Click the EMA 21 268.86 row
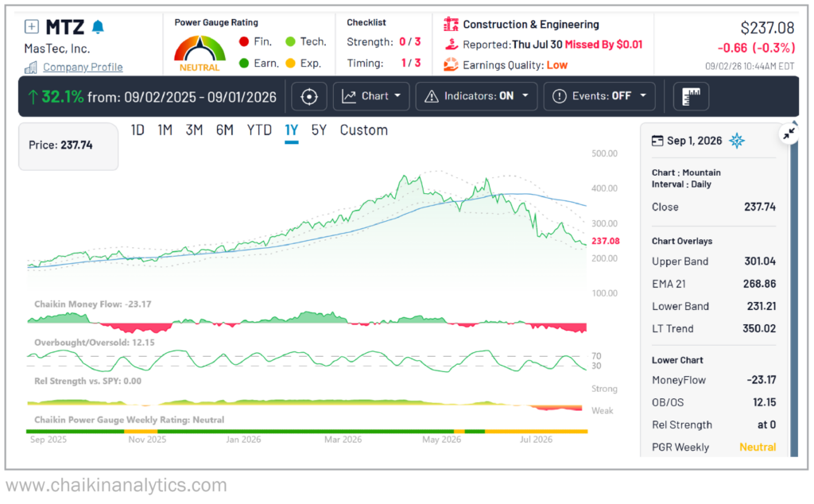 point(714,284)
